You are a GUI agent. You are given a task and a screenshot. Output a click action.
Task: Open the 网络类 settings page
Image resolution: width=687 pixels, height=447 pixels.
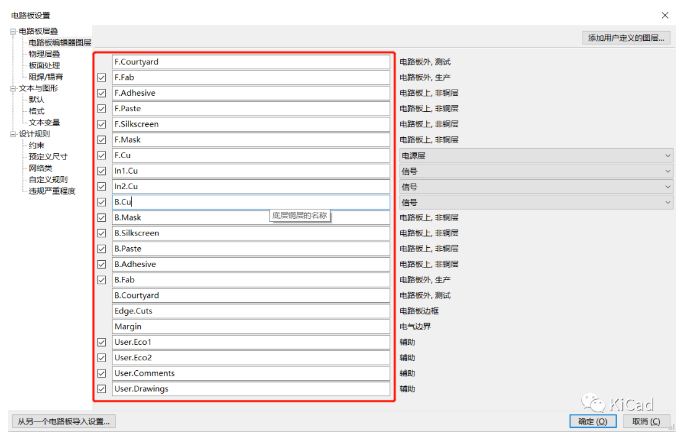[42, 167]
